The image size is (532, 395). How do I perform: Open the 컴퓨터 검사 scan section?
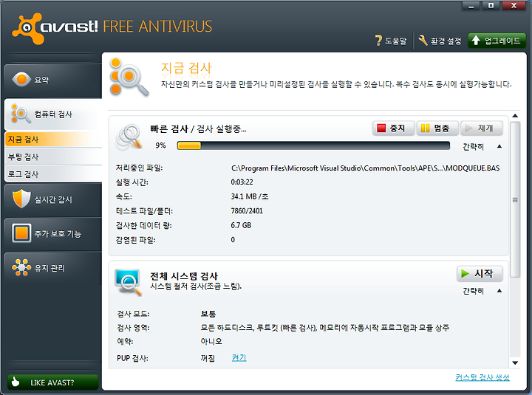[x=53, y=114]
